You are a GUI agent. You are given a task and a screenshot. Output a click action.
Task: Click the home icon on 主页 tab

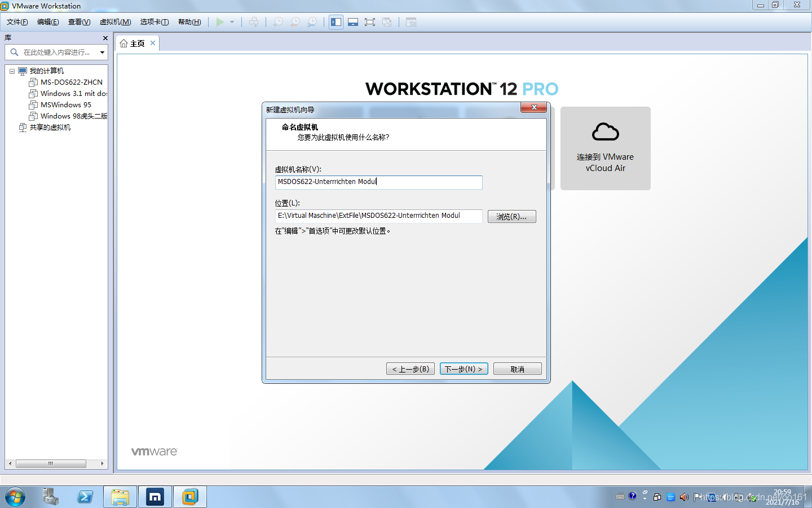123,43
